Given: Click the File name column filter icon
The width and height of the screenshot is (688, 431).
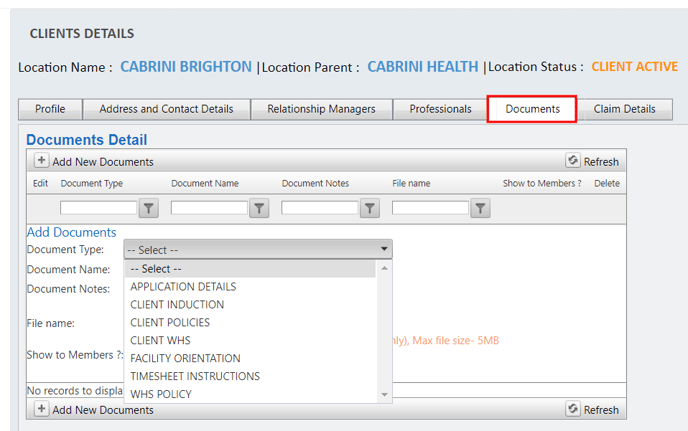Looking at the screenshot, I should (480, 208).
